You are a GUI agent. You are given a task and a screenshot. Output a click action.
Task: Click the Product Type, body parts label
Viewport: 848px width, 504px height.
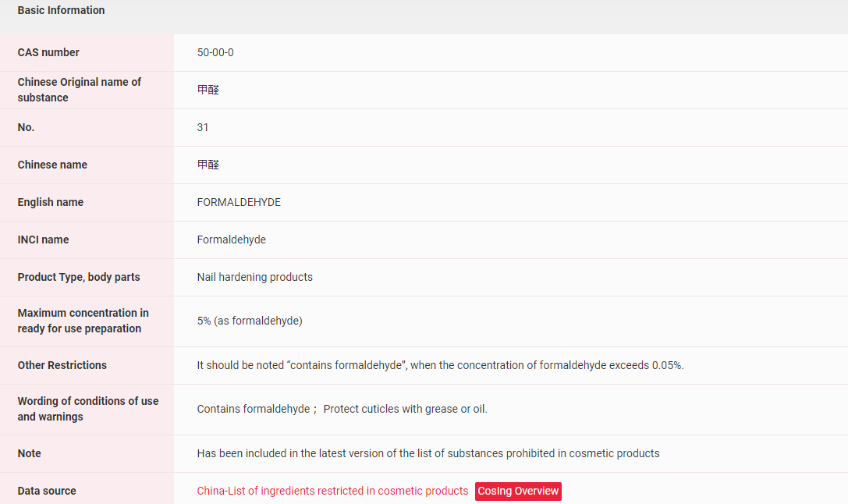point(79,277)
